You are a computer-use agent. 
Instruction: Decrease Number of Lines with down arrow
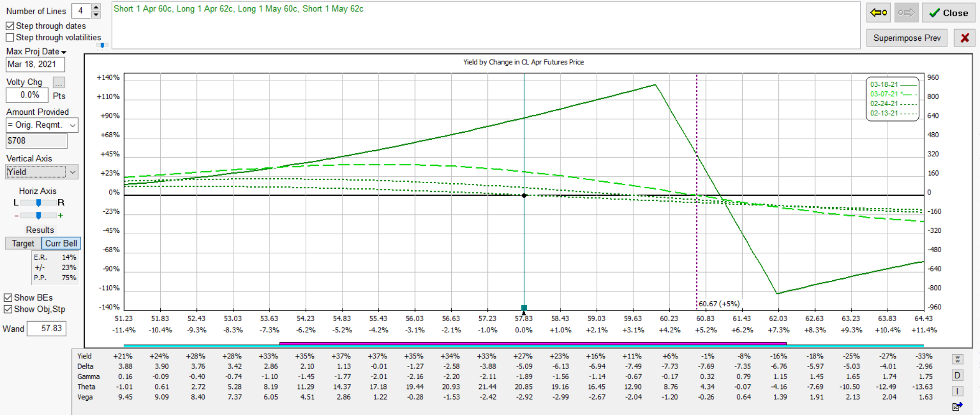(96, 14)
